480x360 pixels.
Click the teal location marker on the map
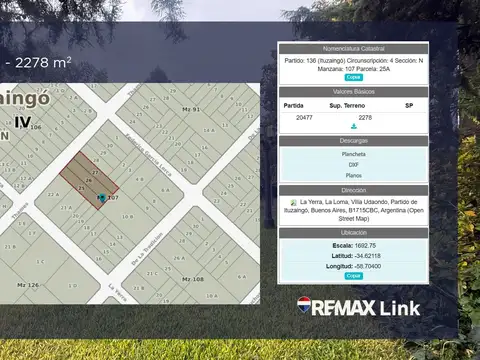coord(102,198)
